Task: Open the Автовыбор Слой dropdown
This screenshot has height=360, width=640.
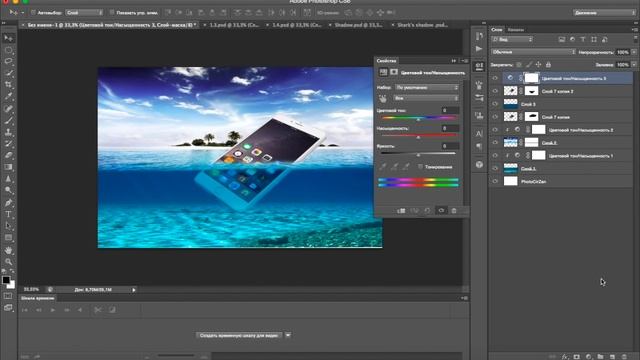Action: (84, 13)
